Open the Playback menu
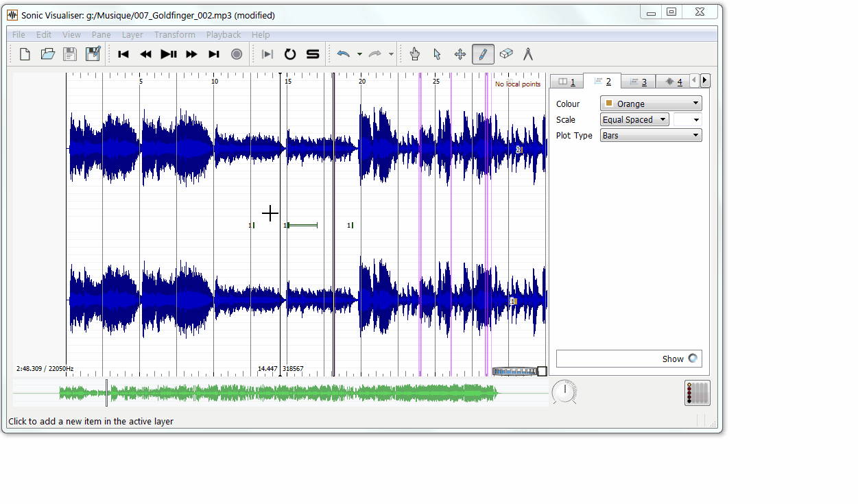Viewport: 858px width, 504px height. click(224, 34)
